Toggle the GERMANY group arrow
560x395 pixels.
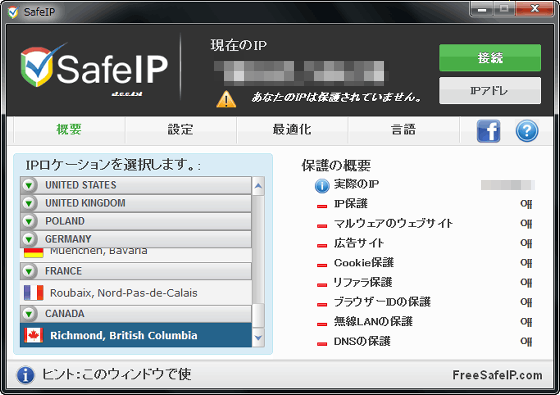pos(29,239)
